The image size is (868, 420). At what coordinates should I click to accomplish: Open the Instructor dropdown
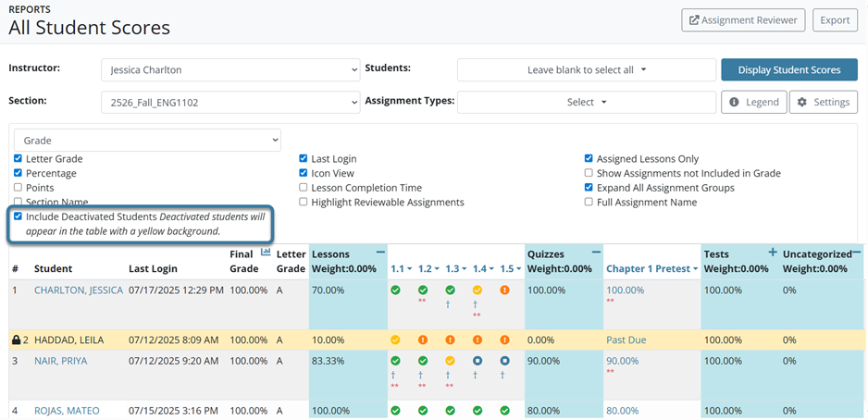[x=229, y=69]
